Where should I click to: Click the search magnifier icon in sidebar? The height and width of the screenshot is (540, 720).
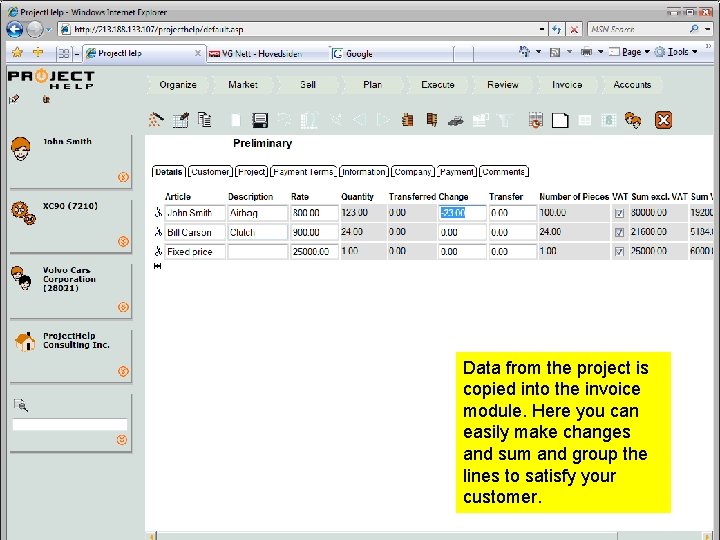point(21,405)
